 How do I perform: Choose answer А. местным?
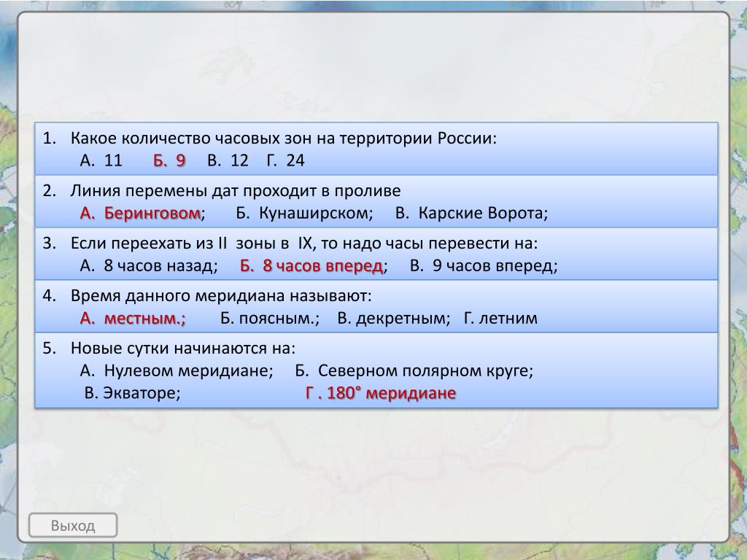[x=133, y=318]
